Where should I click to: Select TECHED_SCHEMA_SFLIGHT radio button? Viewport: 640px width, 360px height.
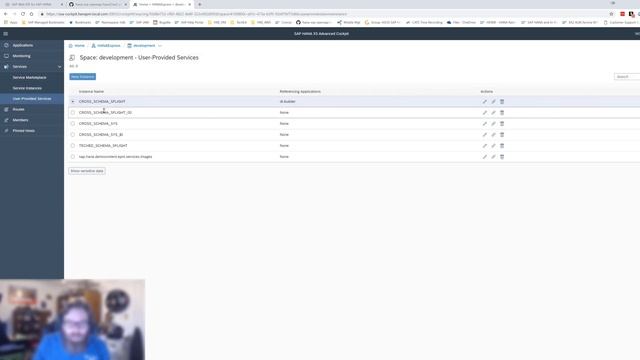pyautogui.click(x=73, y=146)
